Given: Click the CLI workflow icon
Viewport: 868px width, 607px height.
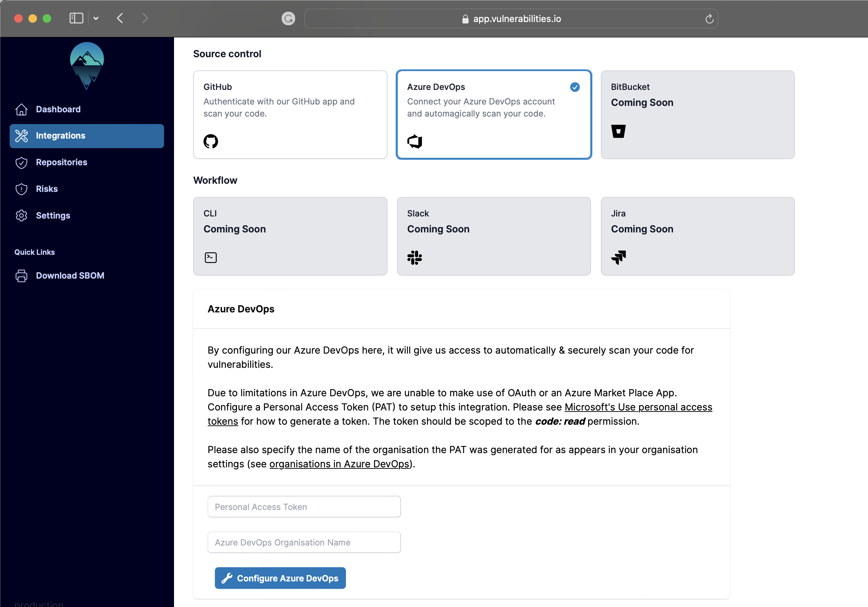Looking at the screenshot, I should click(x=210, y=257).
